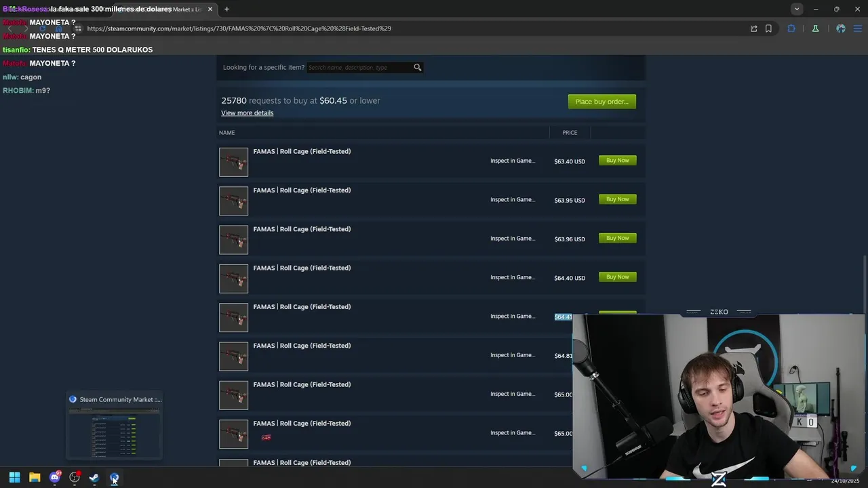
Task: Open Steam from the taskbar
Action: 94,478
